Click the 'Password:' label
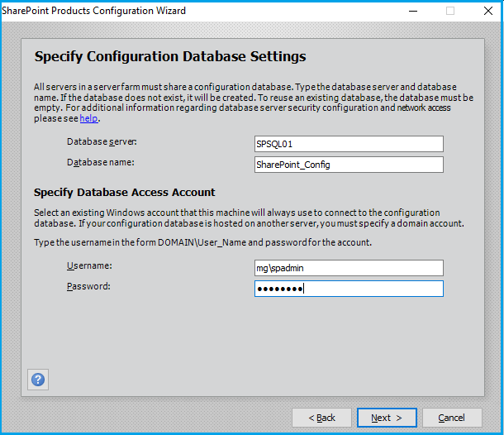 click(x=89, y=286)
